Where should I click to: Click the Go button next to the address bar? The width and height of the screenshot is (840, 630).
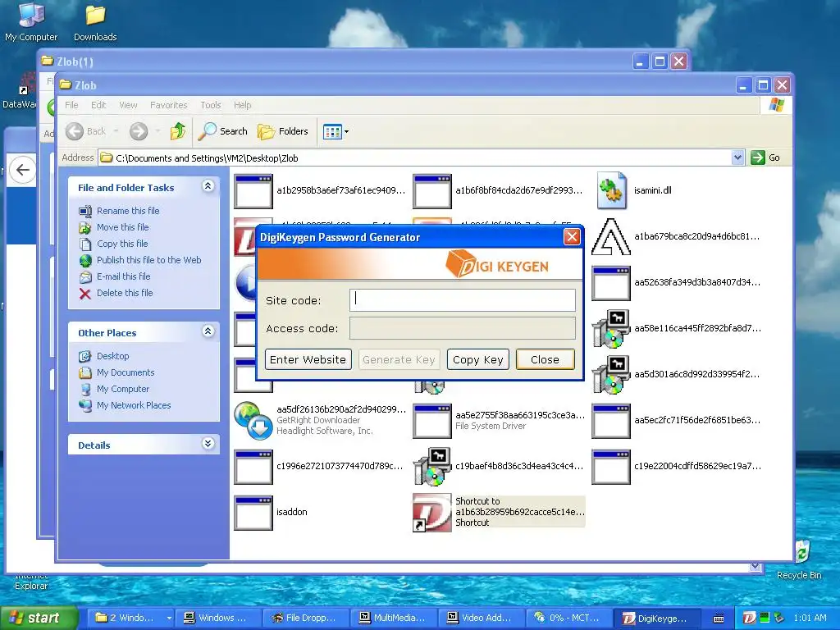765,157
